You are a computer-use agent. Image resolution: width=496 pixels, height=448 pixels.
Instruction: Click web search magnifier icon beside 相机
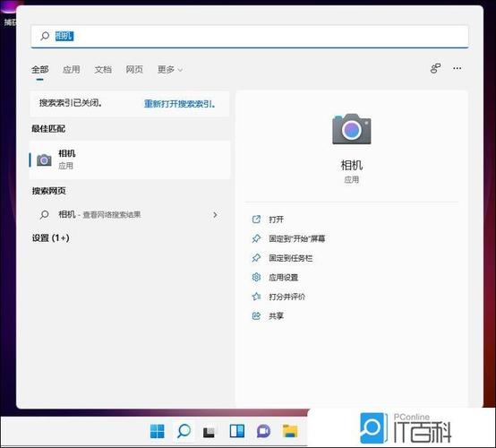tap(44, 215)
